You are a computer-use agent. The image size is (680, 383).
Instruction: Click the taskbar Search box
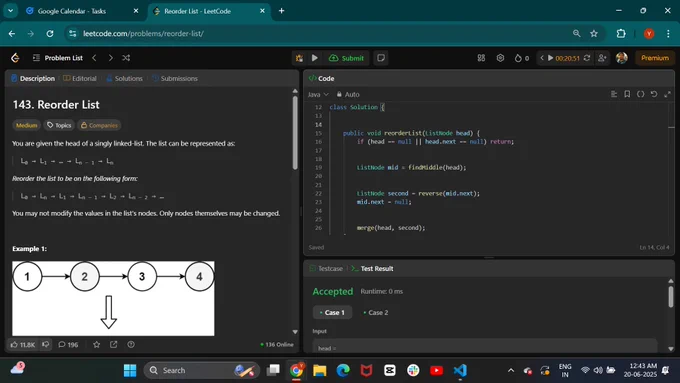coord(202,370)
